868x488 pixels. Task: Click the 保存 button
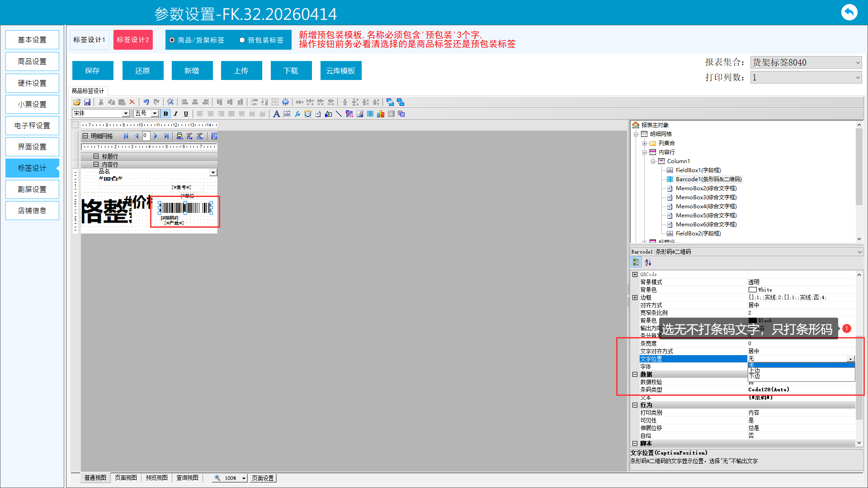[92, 71]
